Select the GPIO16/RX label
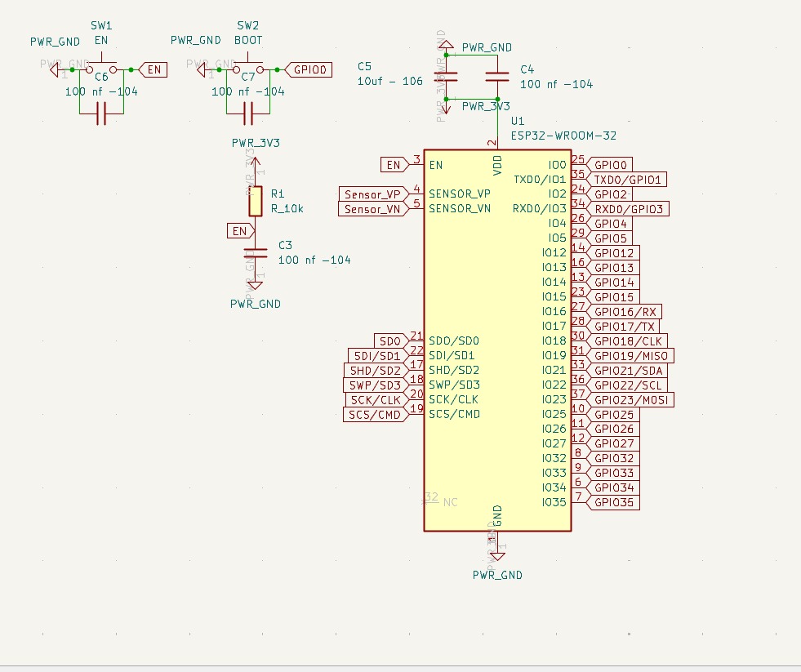801x672 pixels. [x=624, y=312]
